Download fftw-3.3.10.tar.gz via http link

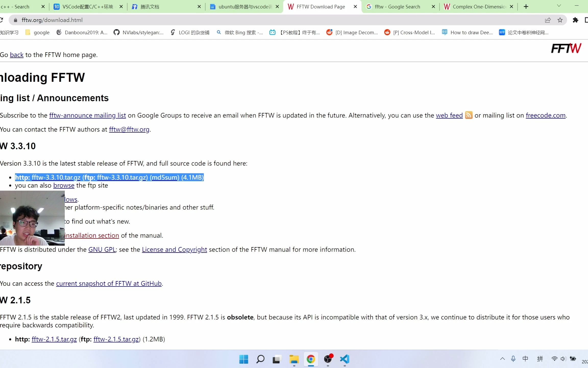click(56, 177)
